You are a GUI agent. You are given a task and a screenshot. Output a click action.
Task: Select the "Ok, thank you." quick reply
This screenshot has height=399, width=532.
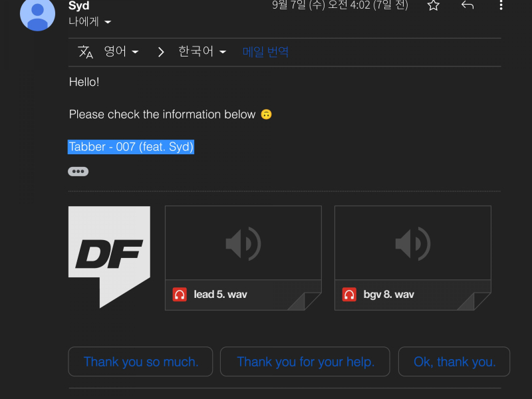[454, 362]
